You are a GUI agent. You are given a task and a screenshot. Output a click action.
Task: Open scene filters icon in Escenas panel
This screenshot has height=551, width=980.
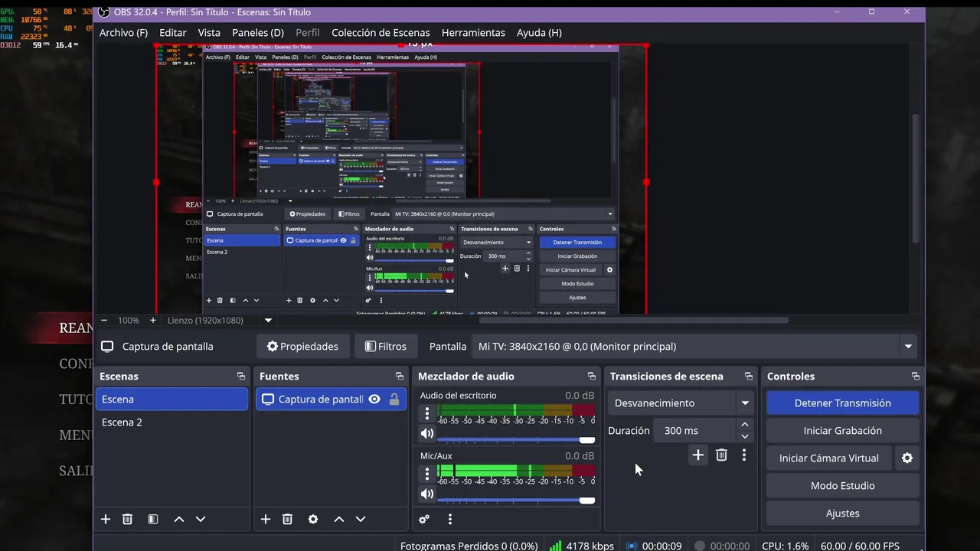tap(153, 519)
